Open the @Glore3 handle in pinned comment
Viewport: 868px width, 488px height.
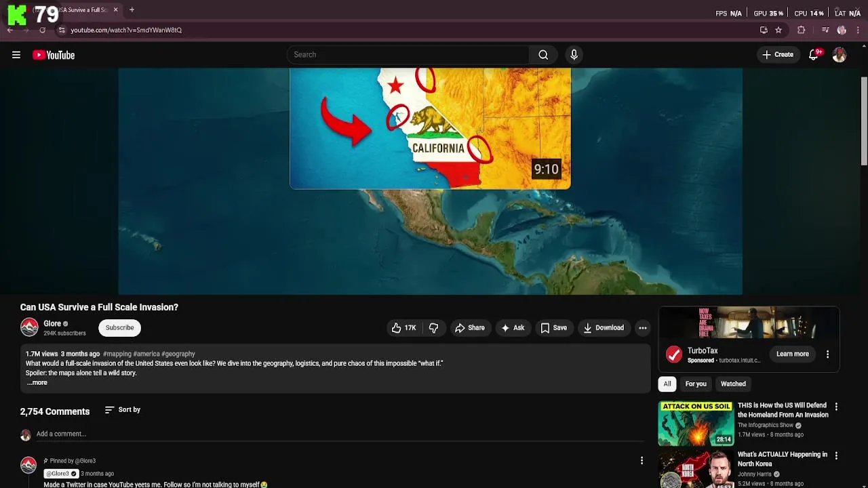pos(61,474)
